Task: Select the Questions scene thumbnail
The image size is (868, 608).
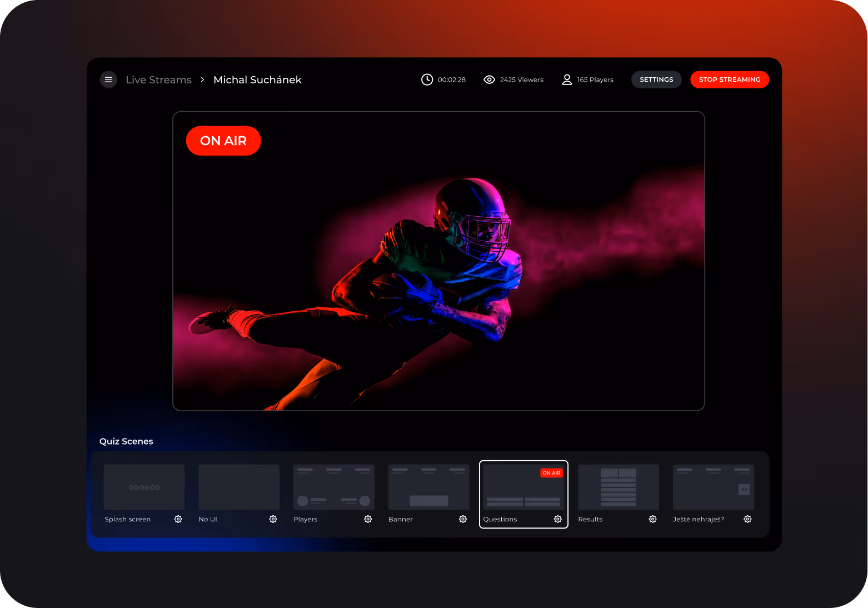Action: click(523, 487)
